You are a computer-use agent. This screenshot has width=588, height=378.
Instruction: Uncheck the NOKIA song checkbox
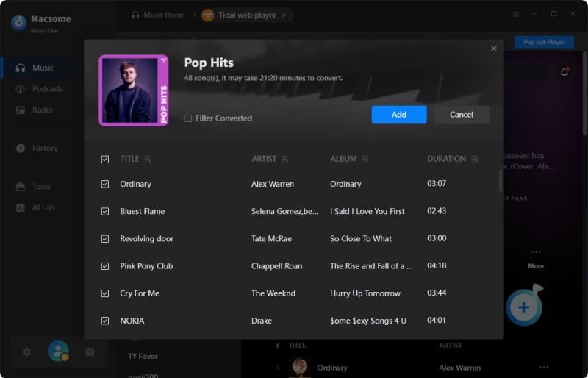coord(105,321)
